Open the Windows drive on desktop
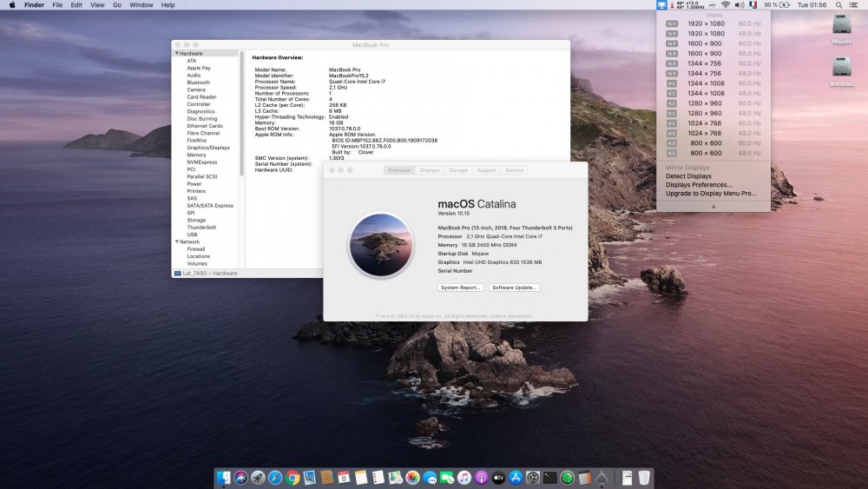 pos(841,69)
